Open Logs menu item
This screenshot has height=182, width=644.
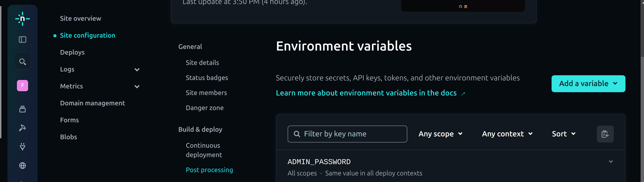(67, 69)
